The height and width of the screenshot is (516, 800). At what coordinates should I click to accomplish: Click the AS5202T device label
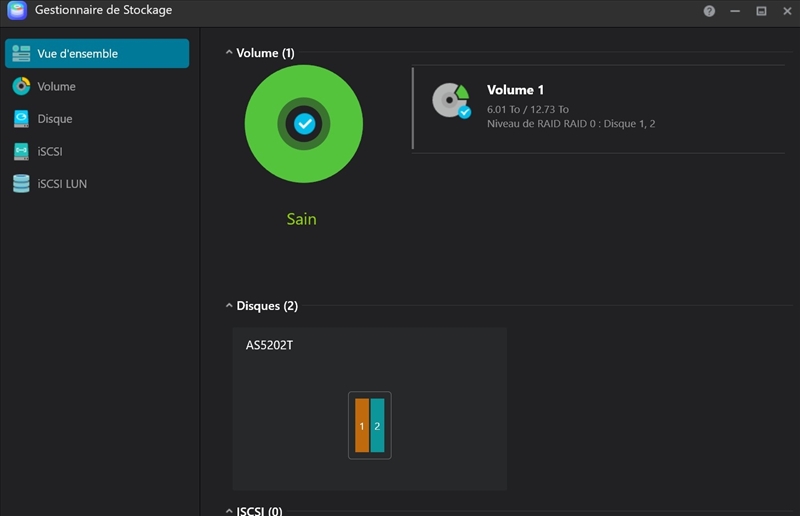coord(269,345)
